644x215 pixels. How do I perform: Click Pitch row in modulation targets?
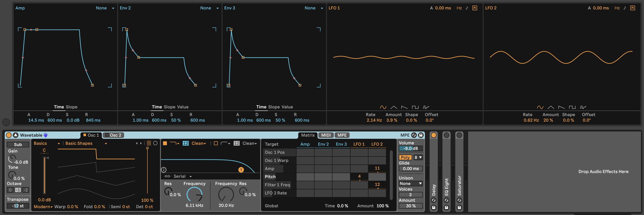[x=279, y=177]
